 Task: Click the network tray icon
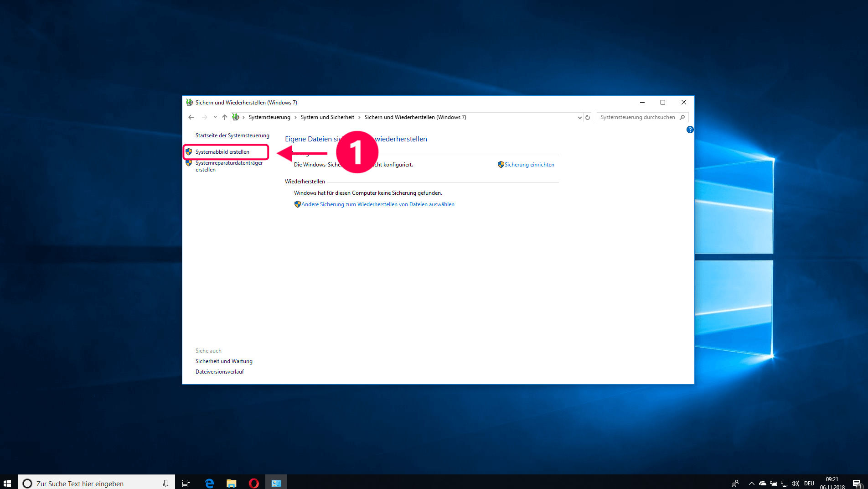click(x=785, y=484)
